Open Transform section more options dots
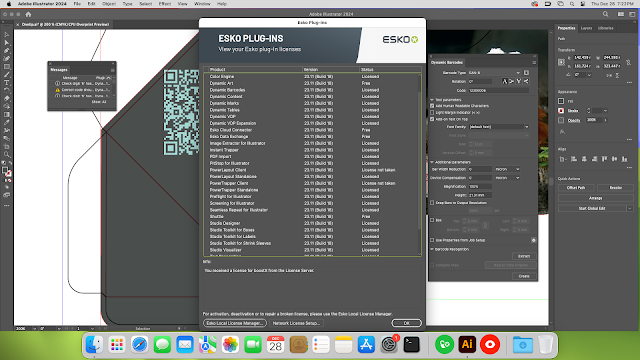640x360 pixels. click(629, 82)
